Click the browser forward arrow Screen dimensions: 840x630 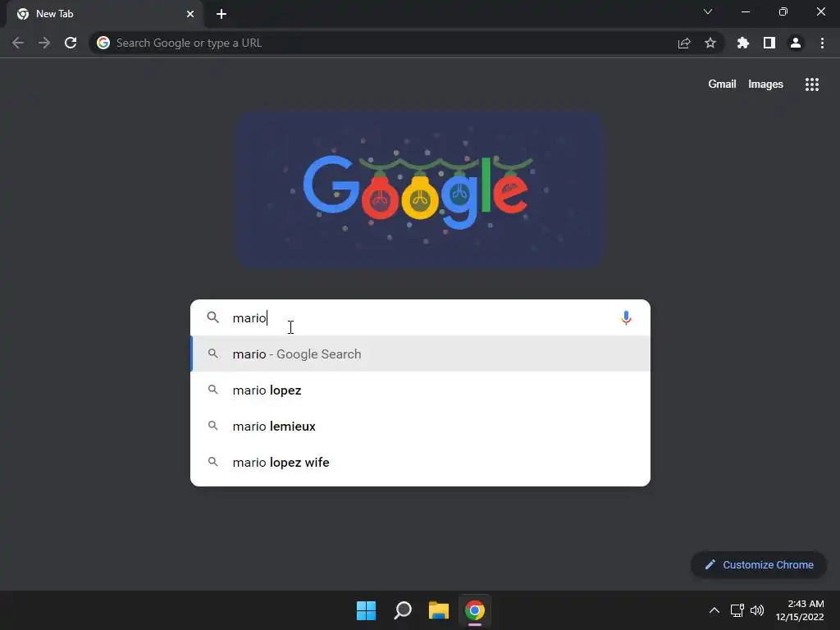(44, 43)
